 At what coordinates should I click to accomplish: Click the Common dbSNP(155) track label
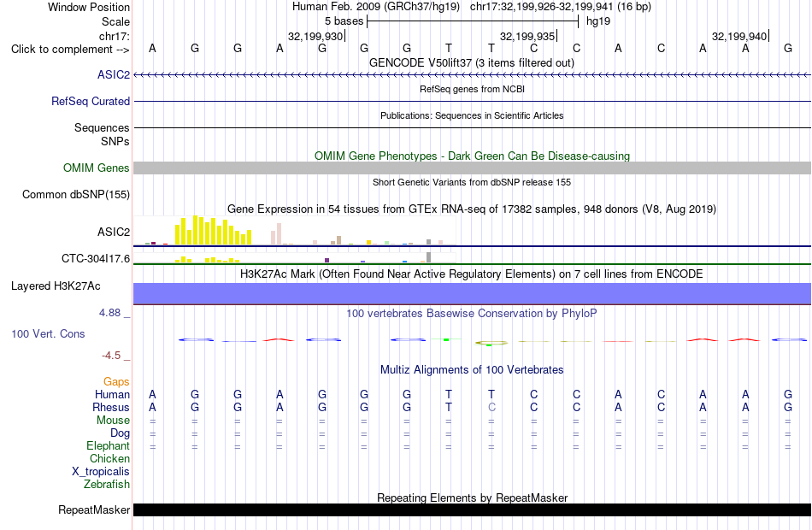click(x=76, y=194)
